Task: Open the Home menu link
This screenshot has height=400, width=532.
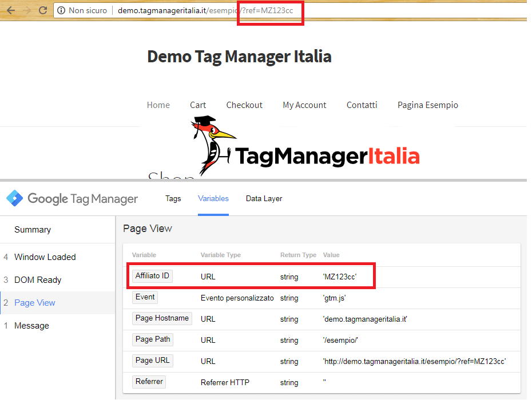Action: coord(158,105)
